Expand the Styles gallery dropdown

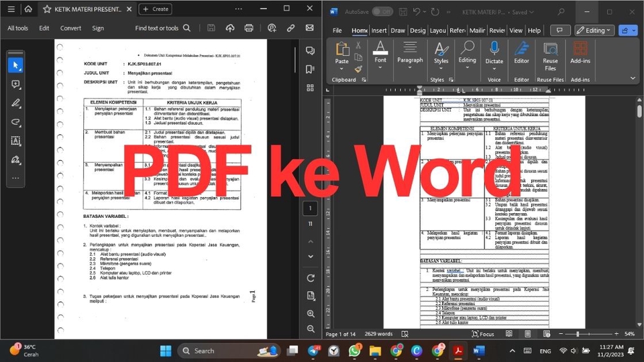(441, 68)
